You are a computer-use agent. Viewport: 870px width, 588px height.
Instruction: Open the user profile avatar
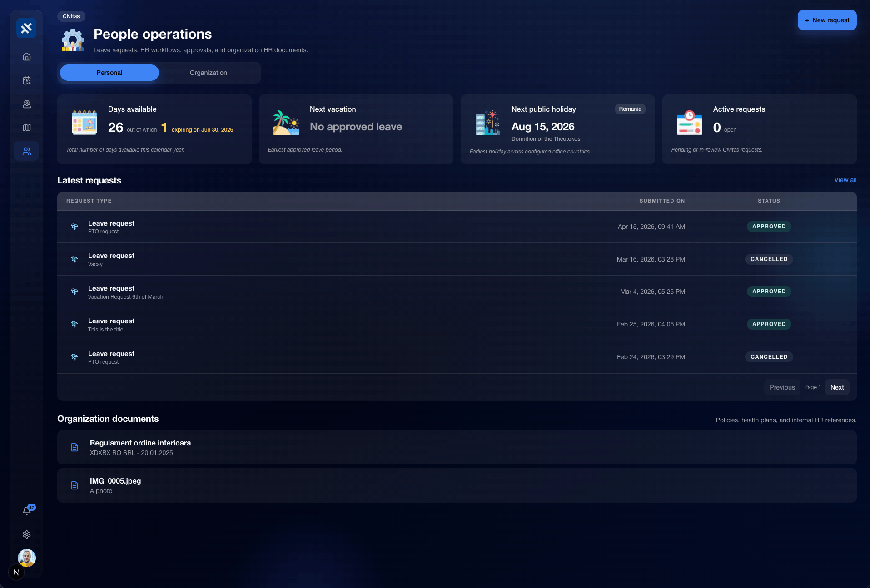(x=27, y=558)
